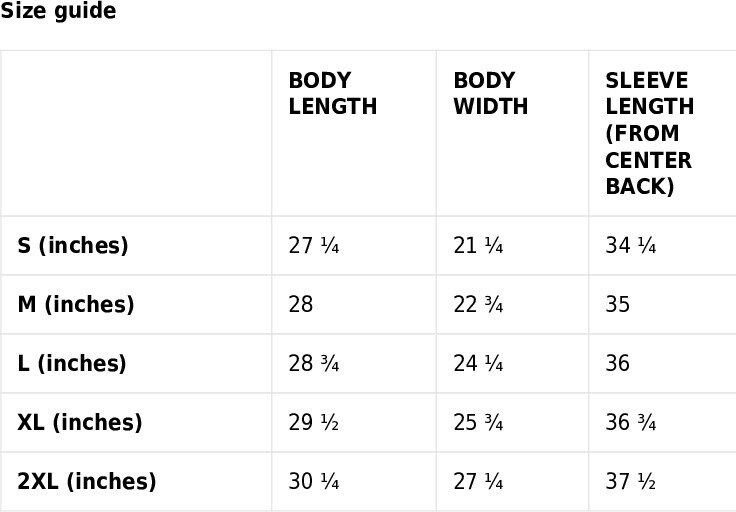Select the 35 sleeve length value
Viewport: 736px width, 512px height.
[x=617, y=305]
